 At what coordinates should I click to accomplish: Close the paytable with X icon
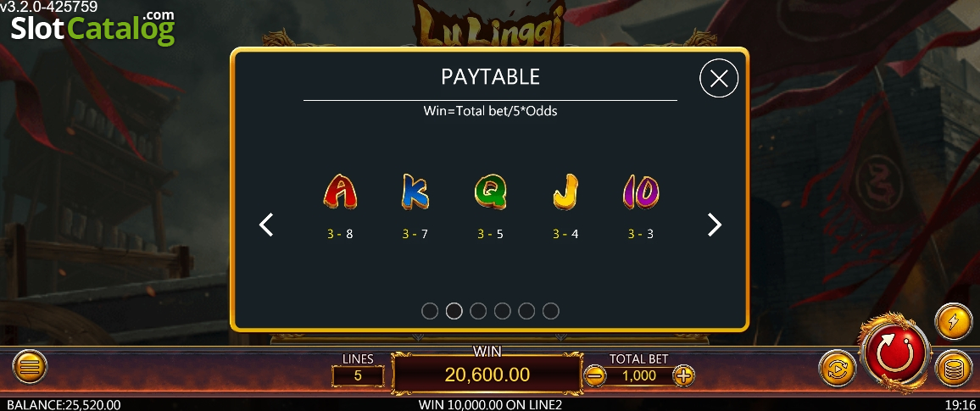pyautogui.click(x=719, y=78)
